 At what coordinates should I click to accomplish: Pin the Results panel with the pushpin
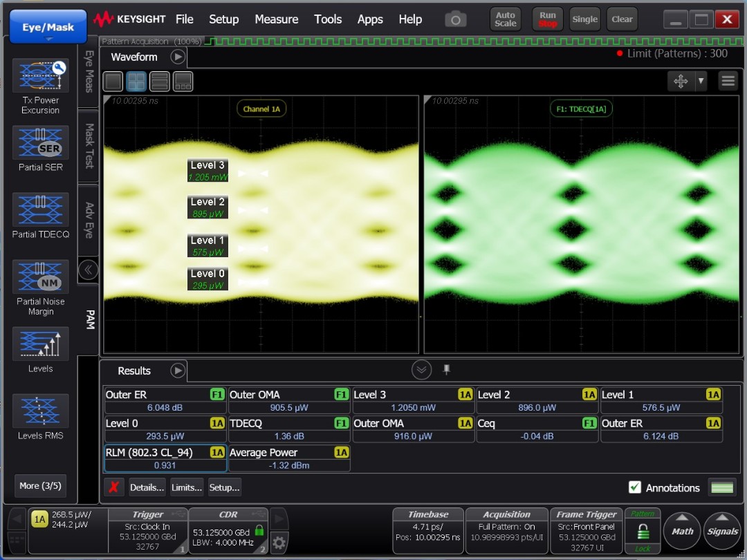pos(446,369)
